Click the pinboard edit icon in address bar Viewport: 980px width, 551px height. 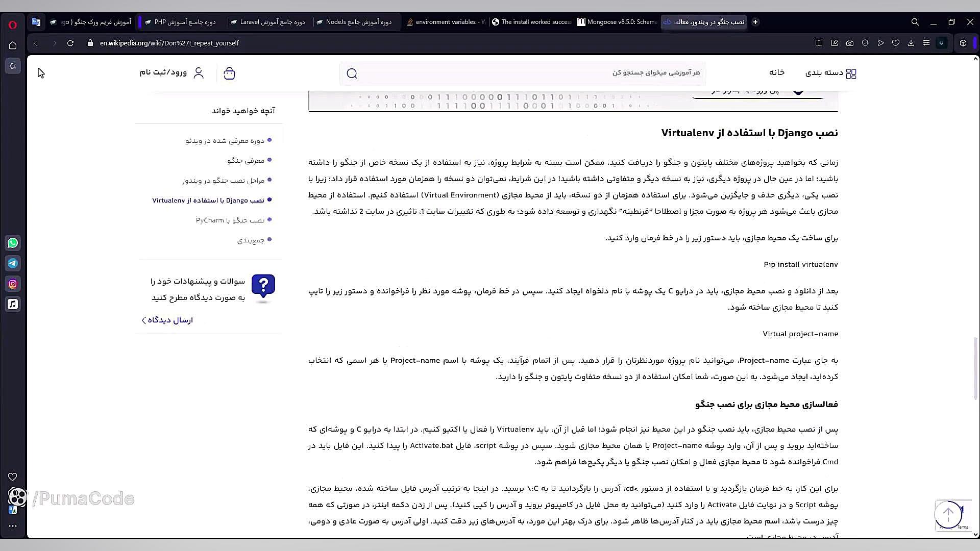(x=835, y=43)
